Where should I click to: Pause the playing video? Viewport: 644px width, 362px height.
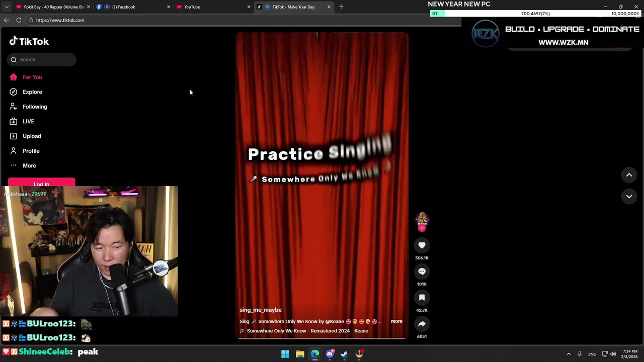[322, 186]
